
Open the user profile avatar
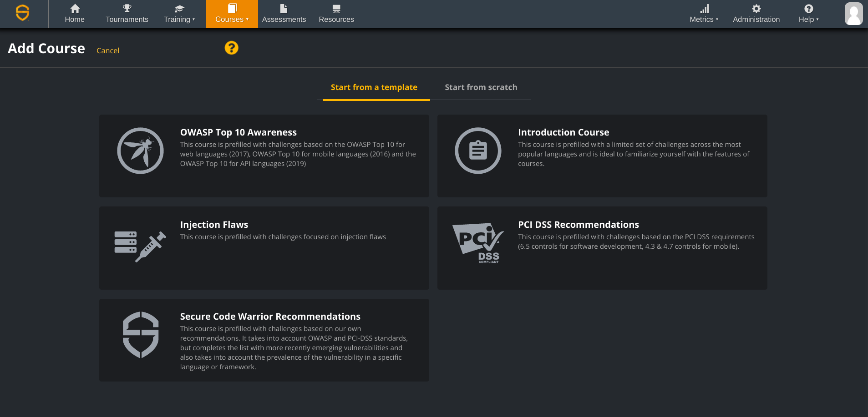pyautogui.click(x=854, y=14)
